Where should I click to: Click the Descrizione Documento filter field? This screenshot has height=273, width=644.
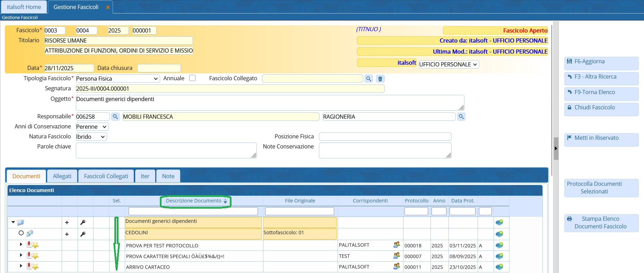click(x=193, y=211)
